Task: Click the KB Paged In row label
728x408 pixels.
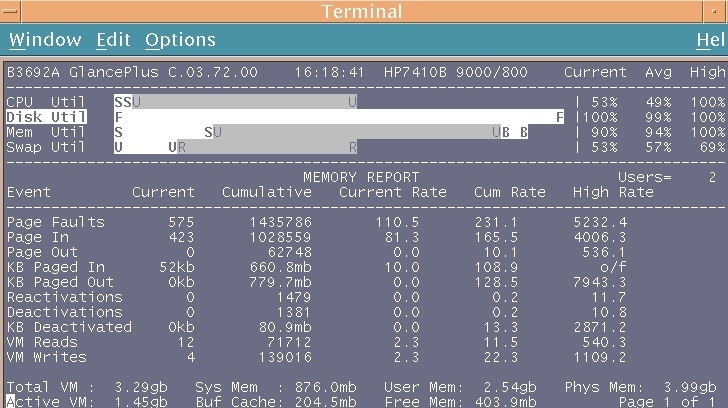Action: click(x=56, y=267)
